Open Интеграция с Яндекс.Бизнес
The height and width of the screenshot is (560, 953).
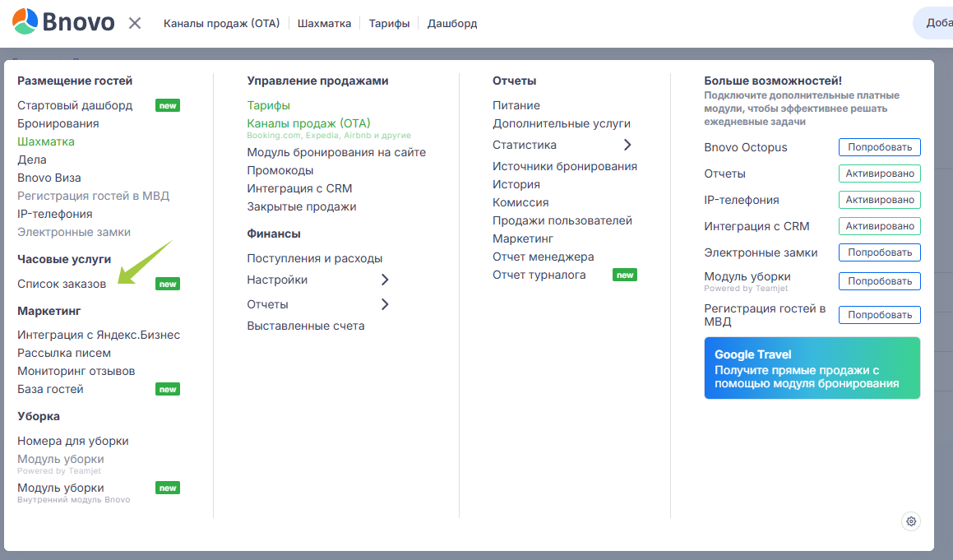coord(99,335)
